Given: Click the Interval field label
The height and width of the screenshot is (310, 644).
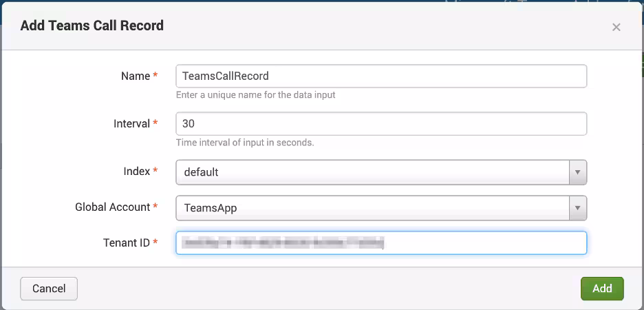Looking at the screenshot, I should pos(131,124).
